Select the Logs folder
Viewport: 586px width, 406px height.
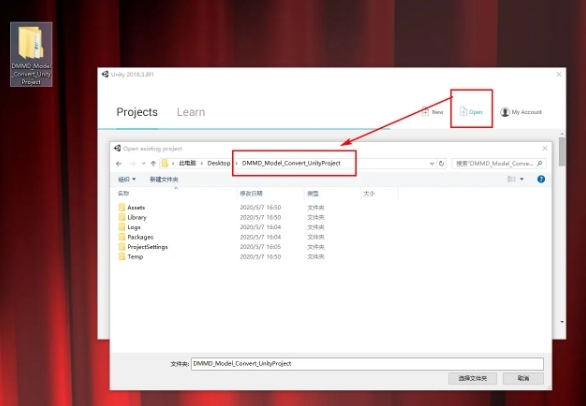134,227
